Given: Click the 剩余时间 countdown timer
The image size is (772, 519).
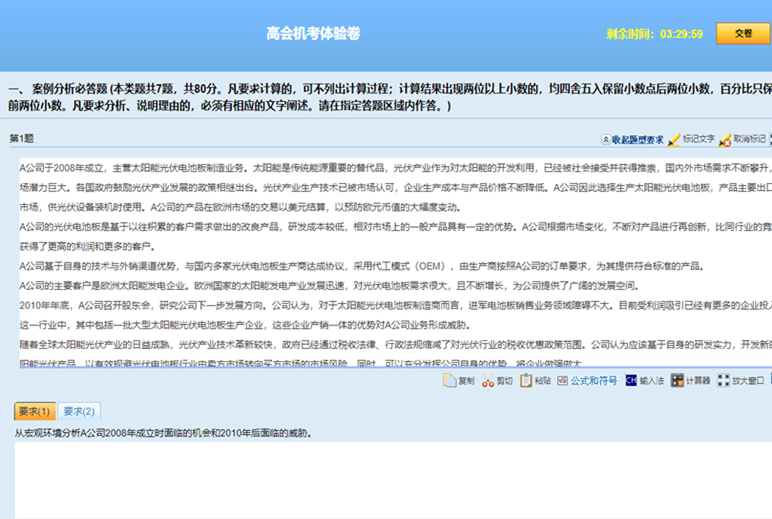Looking at the screenshot, I should pos(654,34).
